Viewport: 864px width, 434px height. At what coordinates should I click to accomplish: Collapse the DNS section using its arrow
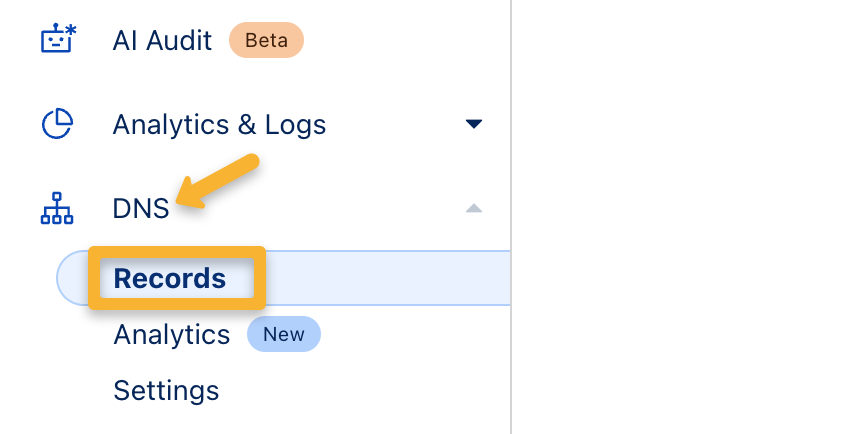474,209
